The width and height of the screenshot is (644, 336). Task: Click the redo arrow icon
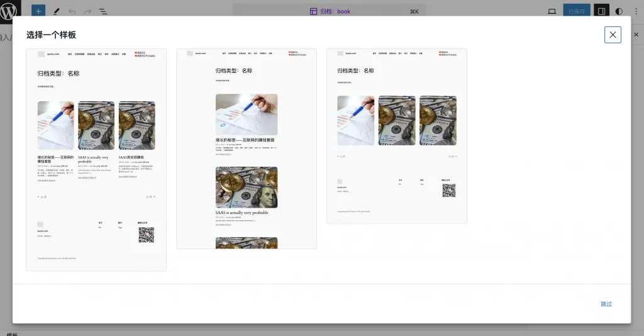87,11
